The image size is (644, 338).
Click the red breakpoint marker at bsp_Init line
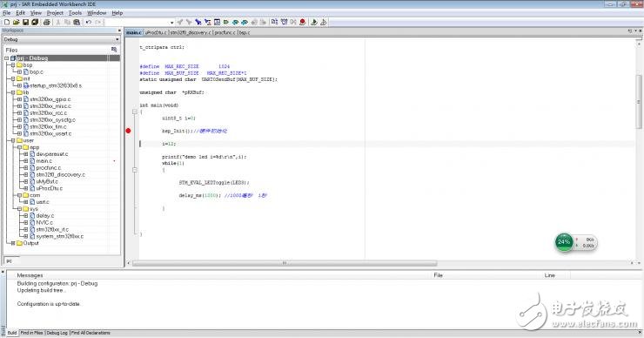coord(128,131)
